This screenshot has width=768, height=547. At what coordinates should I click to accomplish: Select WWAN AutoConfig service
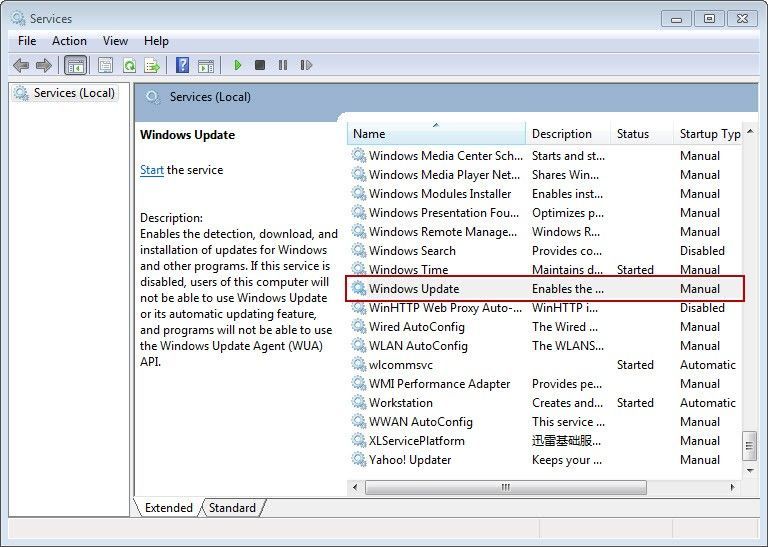(421, 422)
